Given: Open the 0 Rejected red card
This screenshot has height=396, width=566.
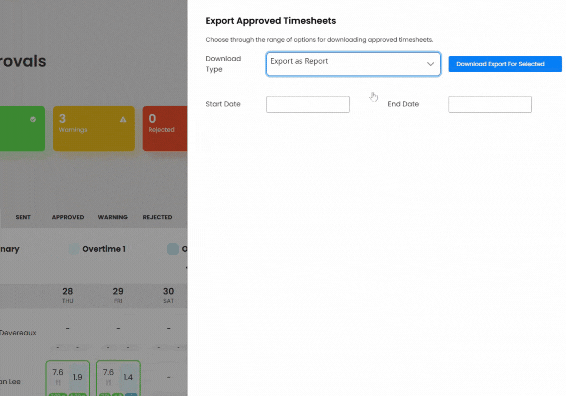Looking at the screenshot, I should point(165,129).
